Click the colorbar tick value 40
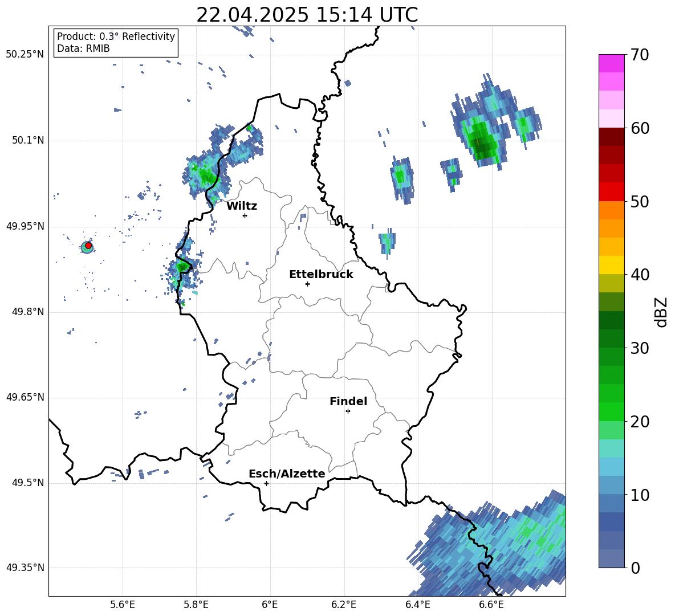This screenshot has height=616, width=675. [x=640, y=275]
